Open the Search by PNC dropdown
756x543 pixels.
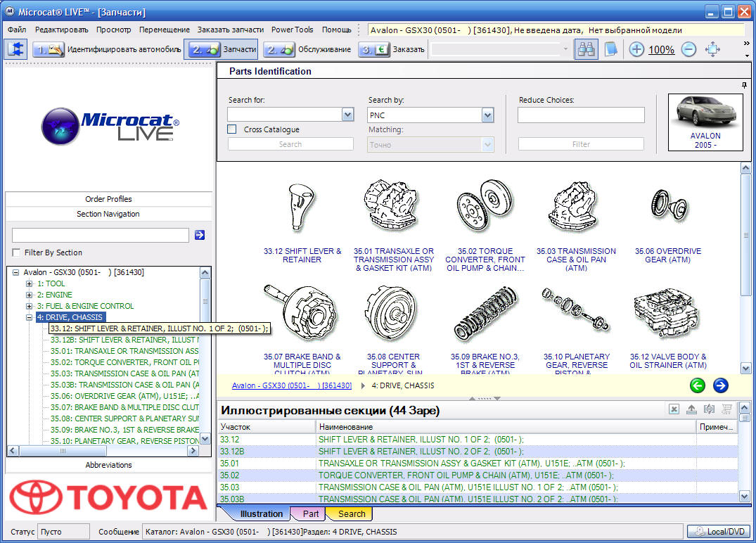(x=487, y=115)
